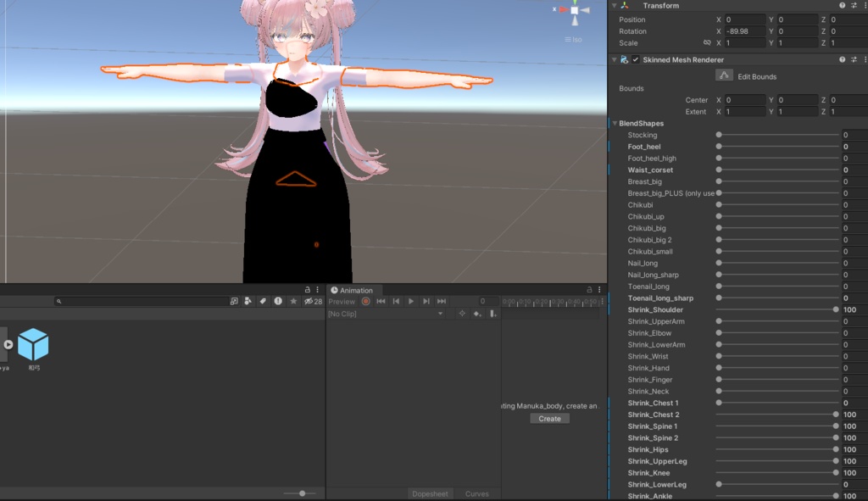The image size is (868, 501).
Task: Click the scene orientation gizmo
Action: (575, 10)
